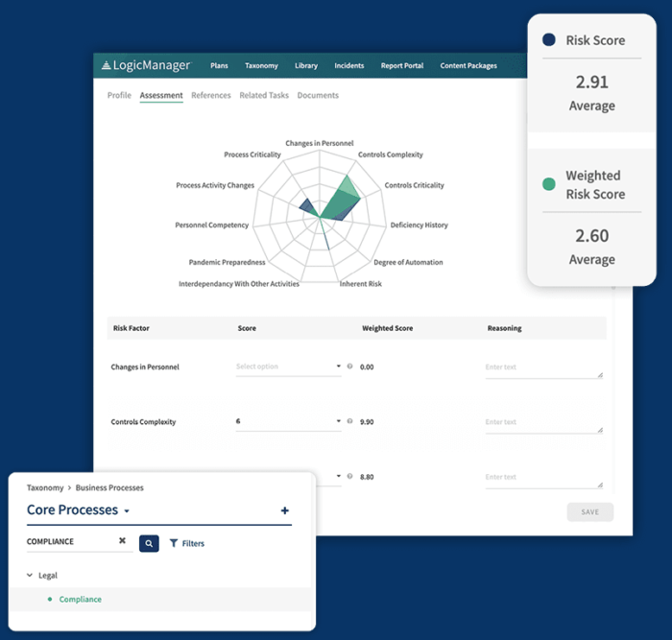The height and width of the screenshot is (640, 672).
Task: Collapse the Legal tree node
Action: click(30, 575)
